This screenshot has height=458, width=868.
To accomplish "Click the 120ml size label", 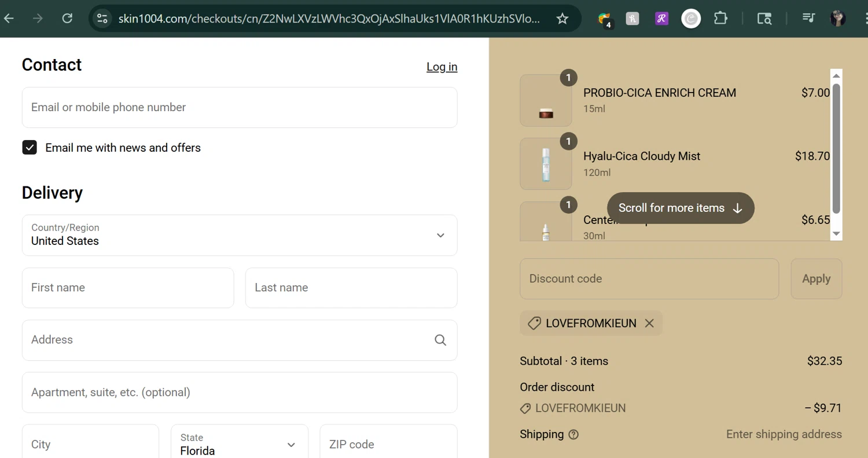I will 597,173.
